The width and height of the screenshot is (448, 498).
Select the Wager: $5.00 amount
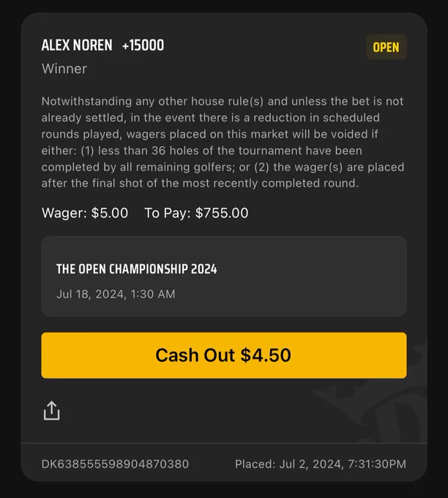(85, 213)
